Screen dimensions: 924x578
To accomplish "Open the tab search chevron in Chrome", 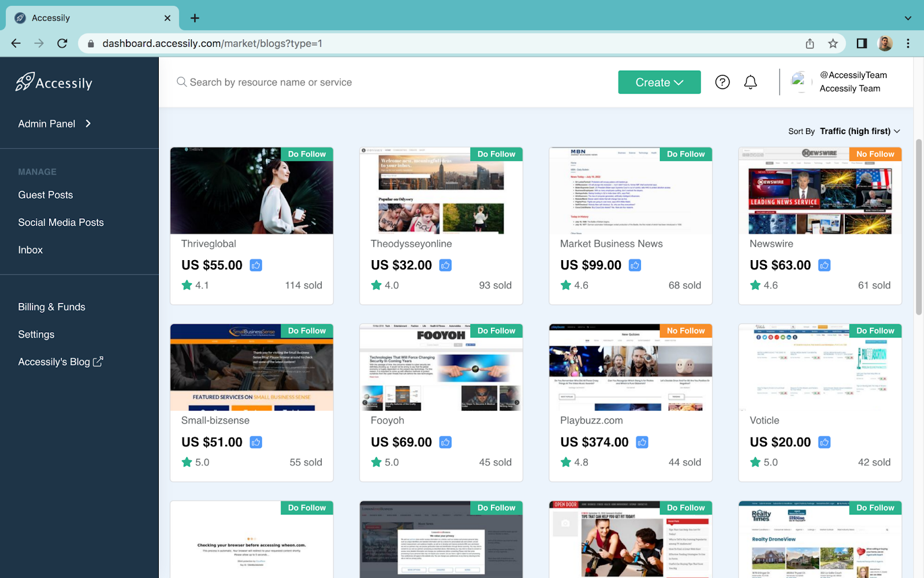I will pos(908,18).
